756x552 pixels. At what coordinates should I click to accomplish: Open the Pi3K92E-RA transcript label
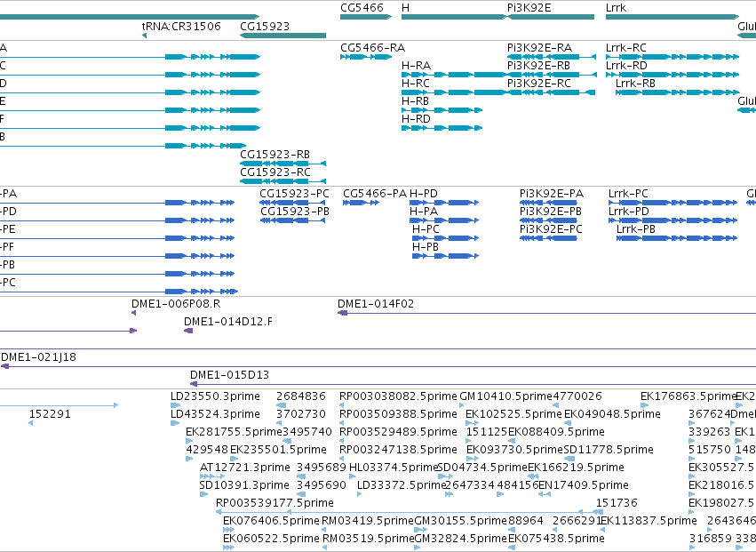(x=539, y=48)
